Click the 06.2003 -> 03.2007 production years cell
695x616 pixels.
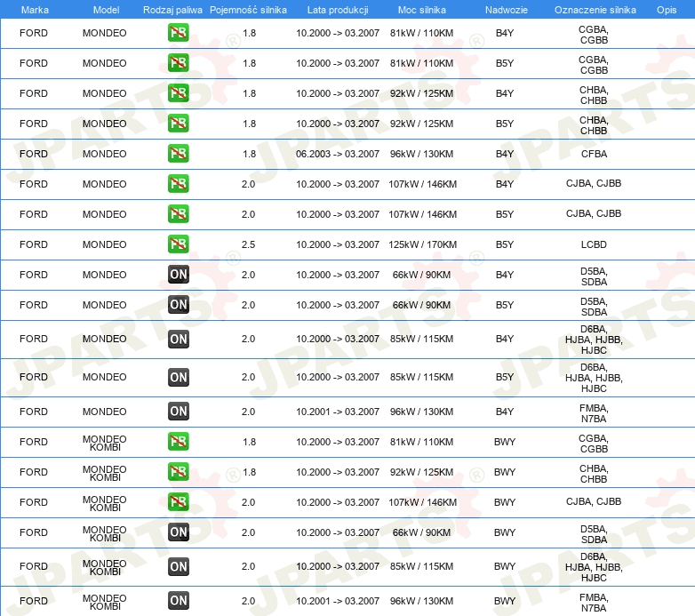[x=338, y=154]
